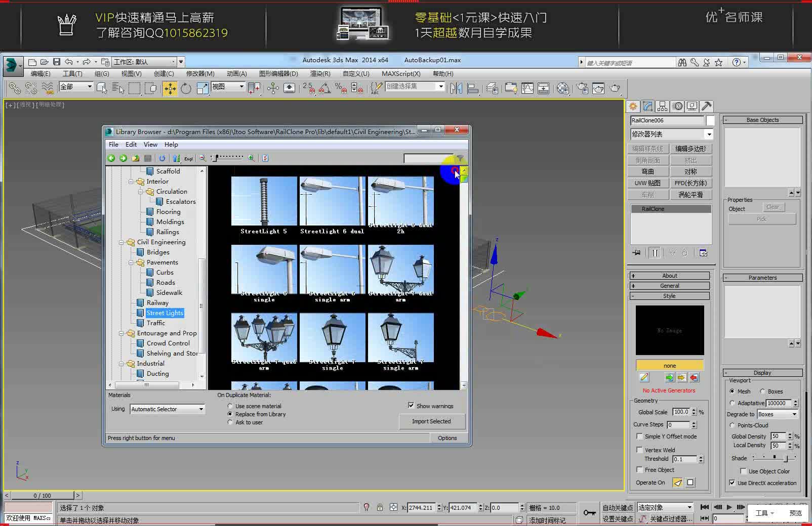Open the 渲染(R) menu in 3ds Max
The image size is (812, 526).
click(x=320, y=73)
